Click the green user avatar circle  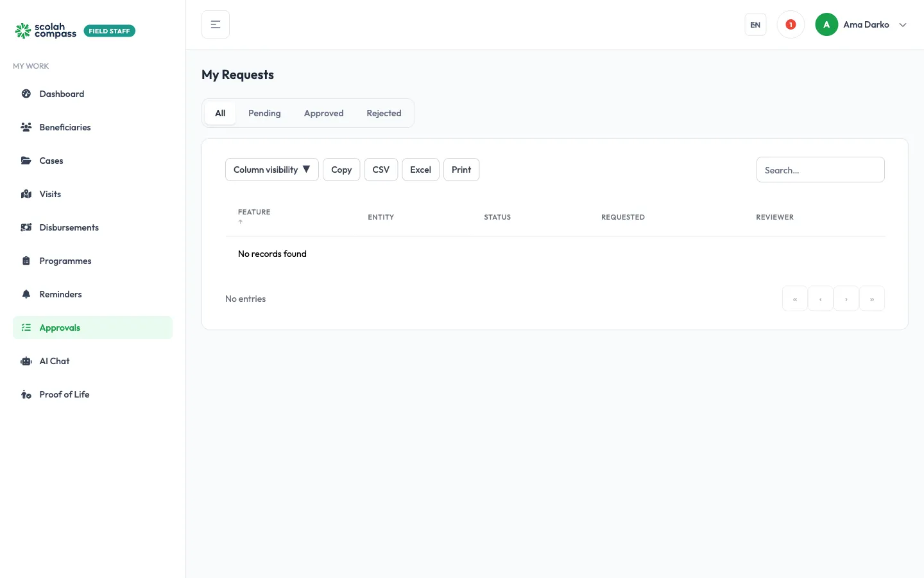click(x=826, y=24)
